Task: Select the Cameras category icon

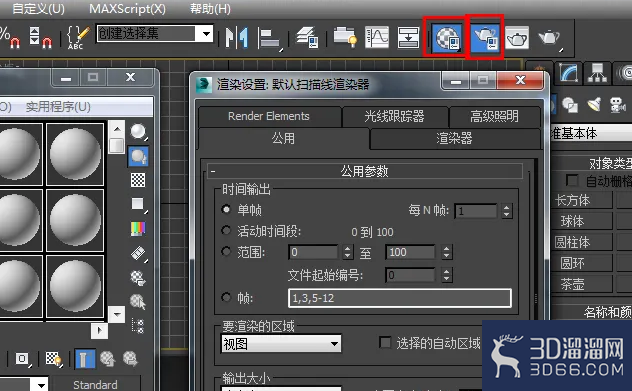Action: click(617, 105)
